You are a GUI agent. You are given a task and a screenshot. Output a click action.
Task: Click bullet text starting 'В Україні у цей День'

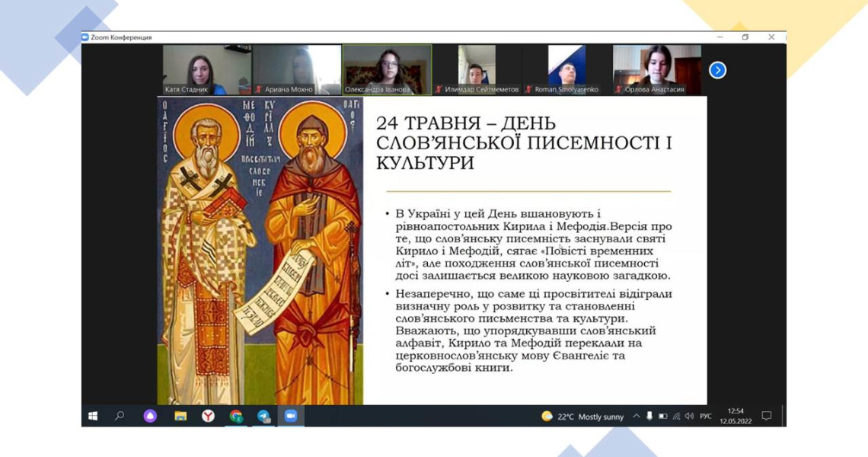(534, 244)
